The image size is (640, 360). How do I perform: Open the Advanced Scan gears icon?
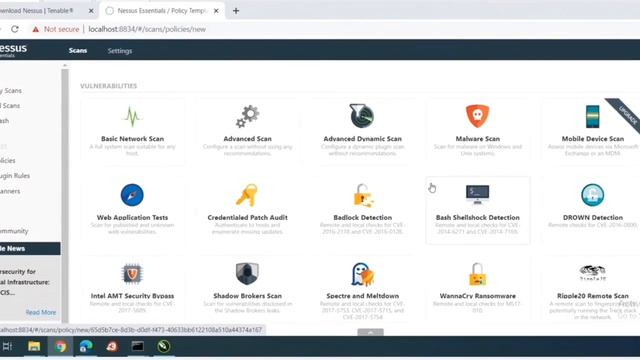tap(247, 116)
